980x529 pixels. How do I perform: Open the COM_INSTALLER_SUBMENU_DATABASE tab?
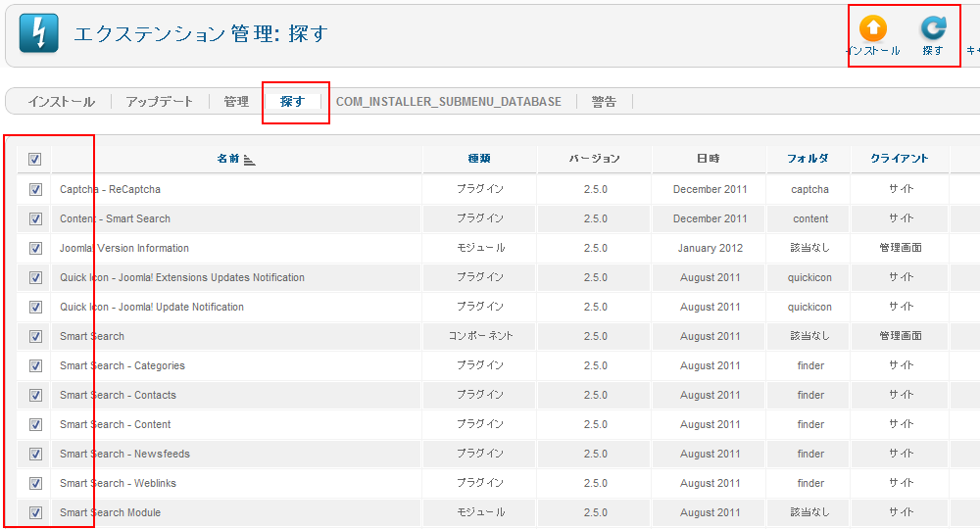449,102
